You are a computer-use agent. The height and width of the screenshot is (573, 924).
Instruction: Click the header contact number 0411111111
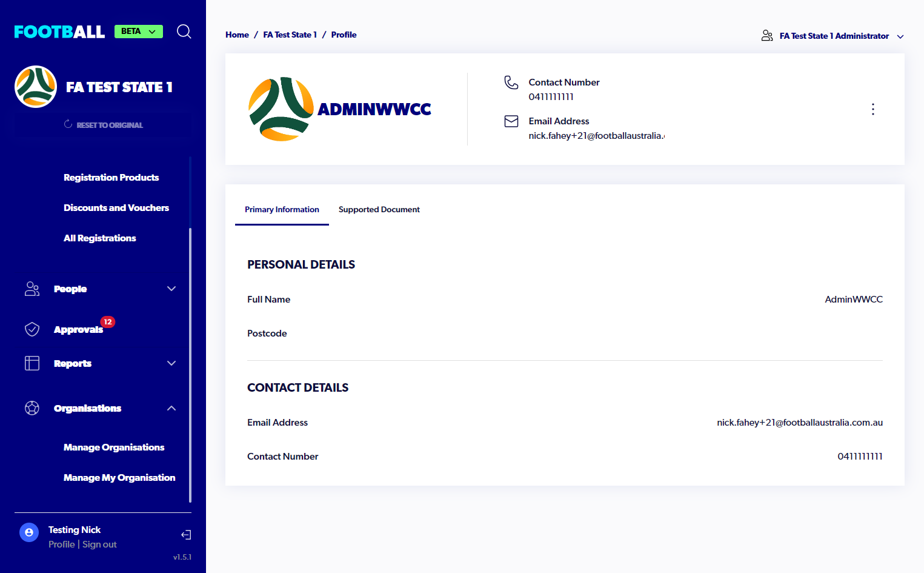(x=551, y=97)
